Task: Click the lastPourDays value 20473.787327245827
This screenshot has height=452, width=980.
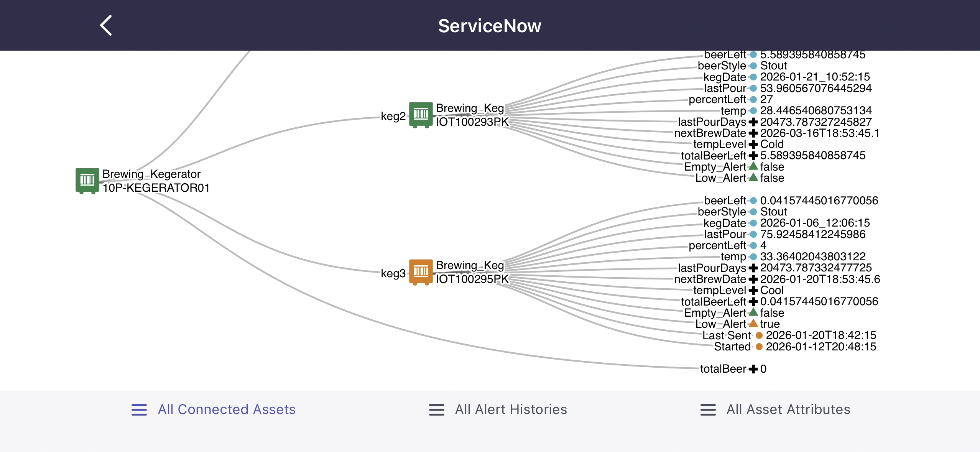Action: point(816,122)
